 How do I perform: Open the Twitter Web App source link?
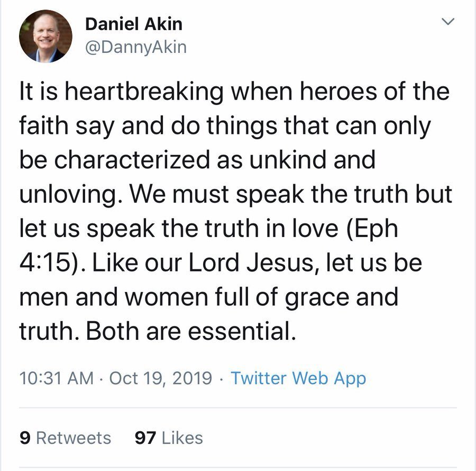pyautogui.click(x=298, y=379)
